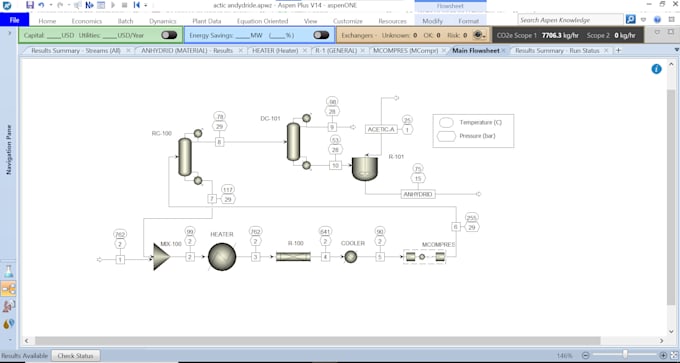The width and height of the screenshot is (680, 363).
Task: Toggle the Energy Savings analysis switch
Action: [x=321, y=35]
